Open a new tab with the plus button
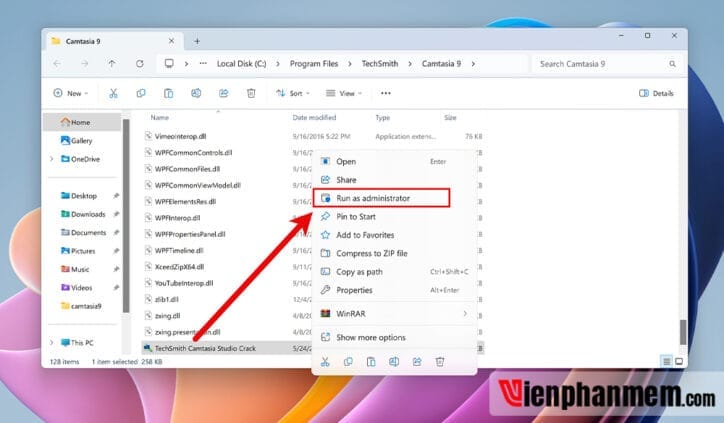This screenshot has width=724, height=423. click(197, 41)
